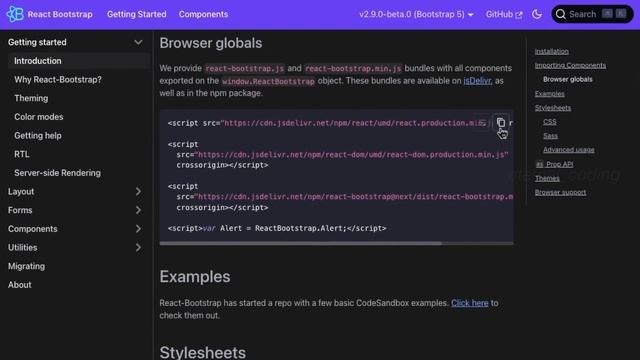Click the react-bootstrap.min.js inline code

pyautogui.click(x=353, y=69)
